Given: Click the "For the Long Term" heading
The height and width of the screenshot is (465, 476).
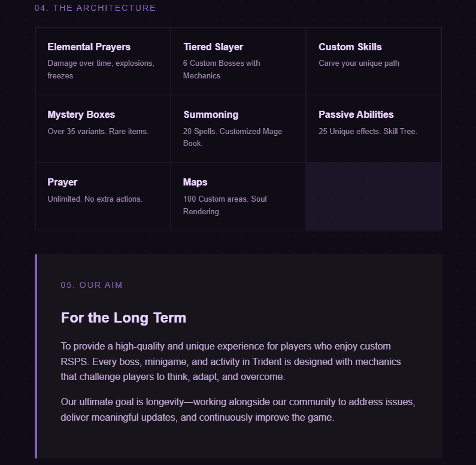Looking at the screenshot, I should pyautogui.click(x=123, y=318).
